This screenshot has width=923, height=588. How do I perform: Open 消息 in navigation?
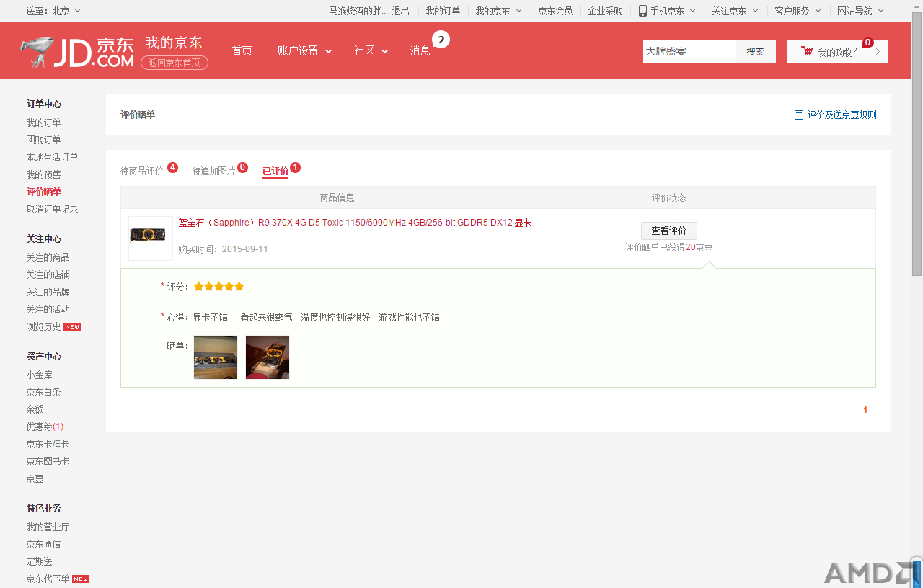pyautogui.click(x=420, y=51)
